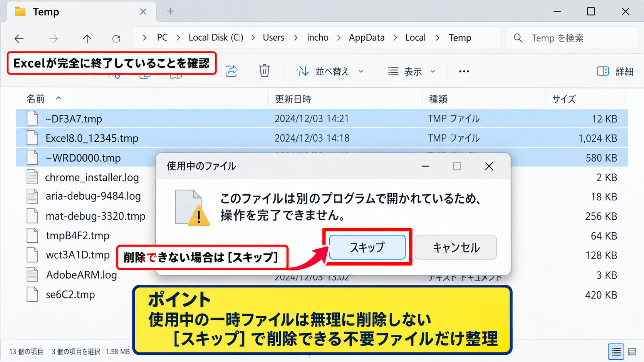This screenshot has height=362, width=644.
Task: Expand chevron between Local and Temp
Action: (x=438, y=38)
